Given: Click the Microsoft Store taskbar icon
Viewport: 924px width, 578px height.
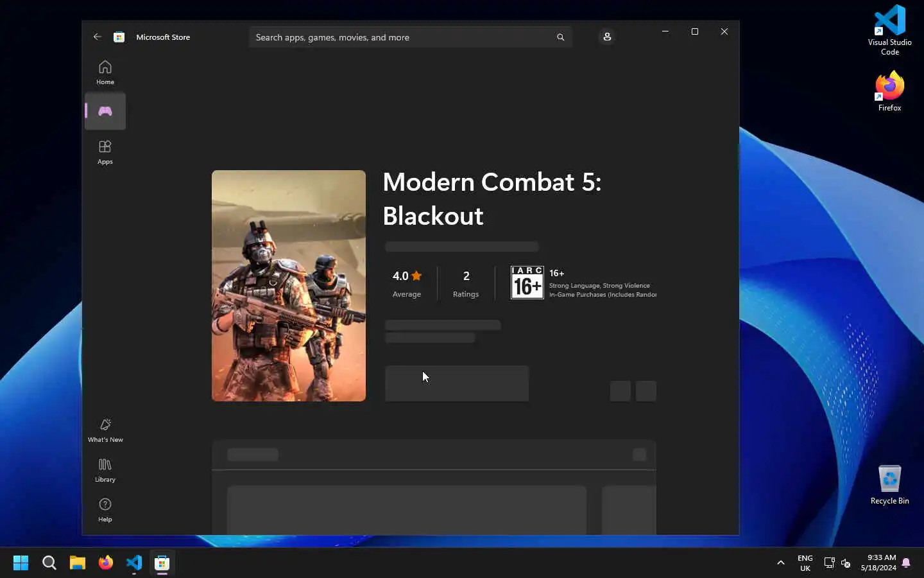Looking at the screenshot, I should 162,563.
